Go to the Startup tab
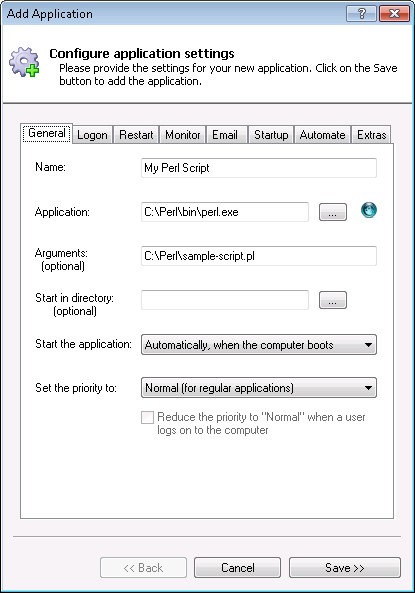Screen dimensions: 415x593 tap(271, 135)
